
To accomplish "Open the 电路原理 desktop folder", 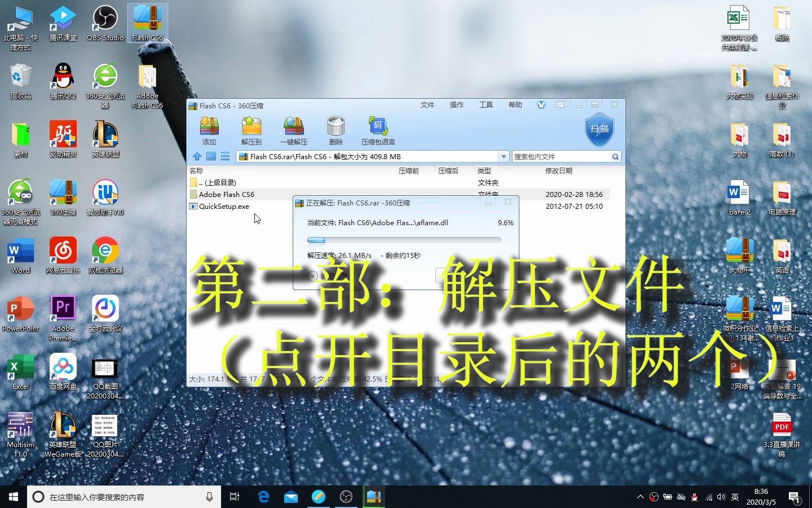I will point(782,198).
